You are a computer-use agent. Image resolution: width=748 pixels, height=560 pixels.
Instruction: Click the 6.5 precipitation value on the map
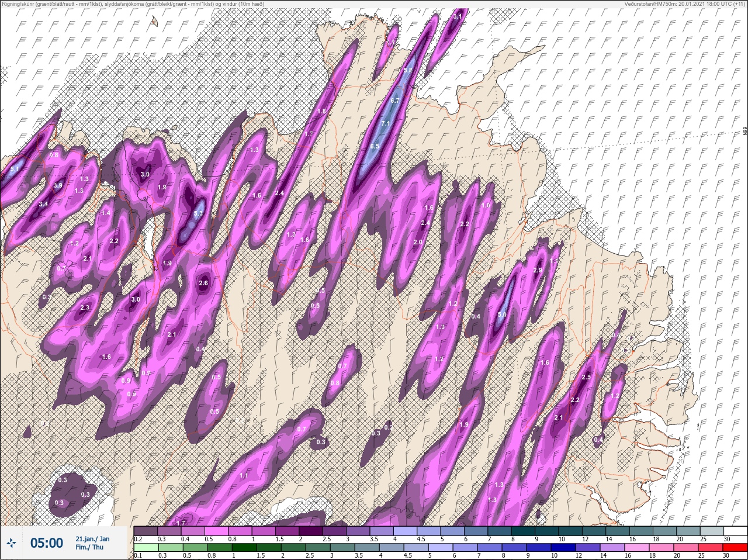(375, 146)
